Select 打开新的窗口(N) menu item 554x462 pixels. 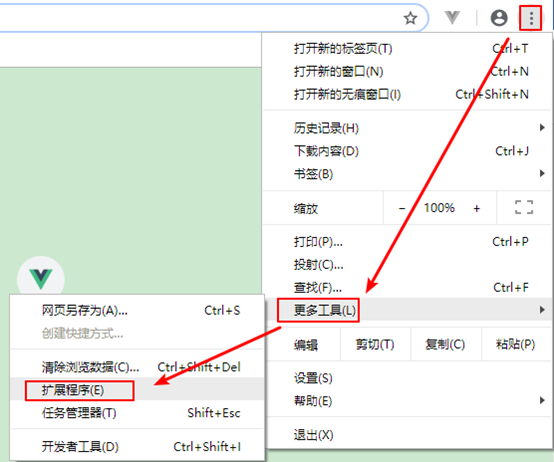pyautogui.click(x=406, y=71)
